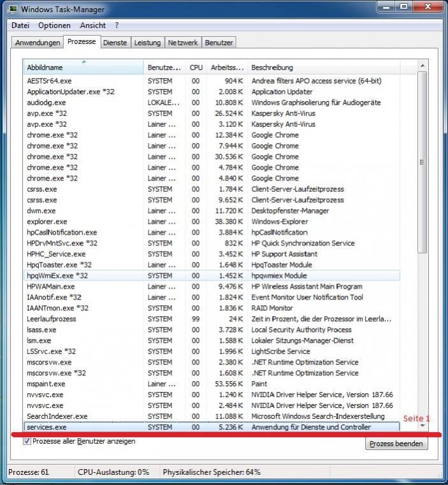Sort by CPU column header
Viewport: 448px width, 485px height.
pos(196,67)
